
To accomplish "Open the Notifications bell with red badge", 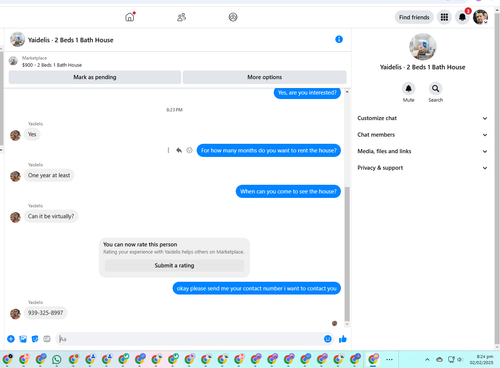I will (x=462, y=17).
